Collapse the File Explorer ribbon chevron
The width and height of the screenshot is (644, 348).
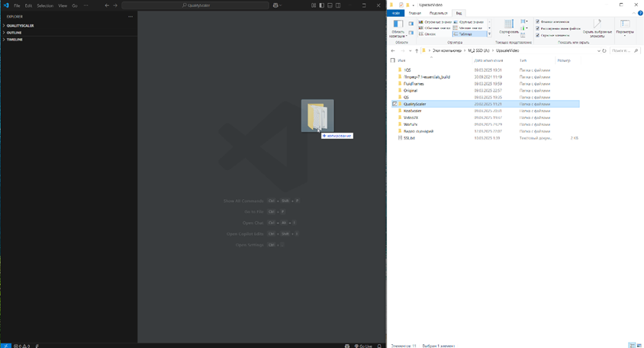(634, 13)
